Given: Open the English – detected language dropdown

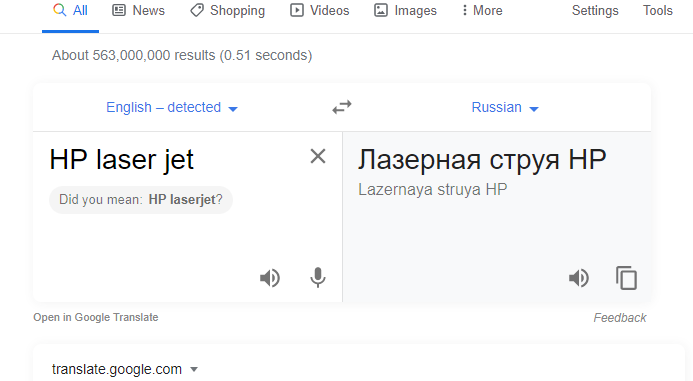Looking at the screenshot, I should coord(172,107).
